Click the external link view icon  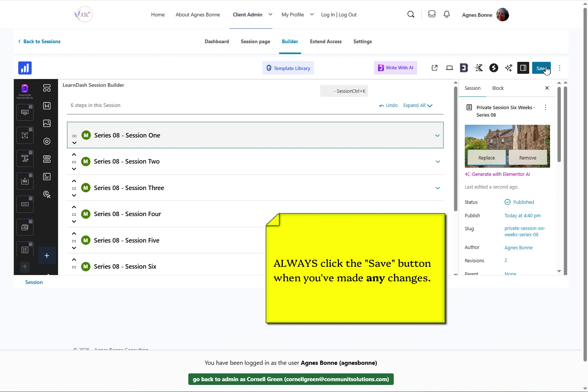(434, 68)
